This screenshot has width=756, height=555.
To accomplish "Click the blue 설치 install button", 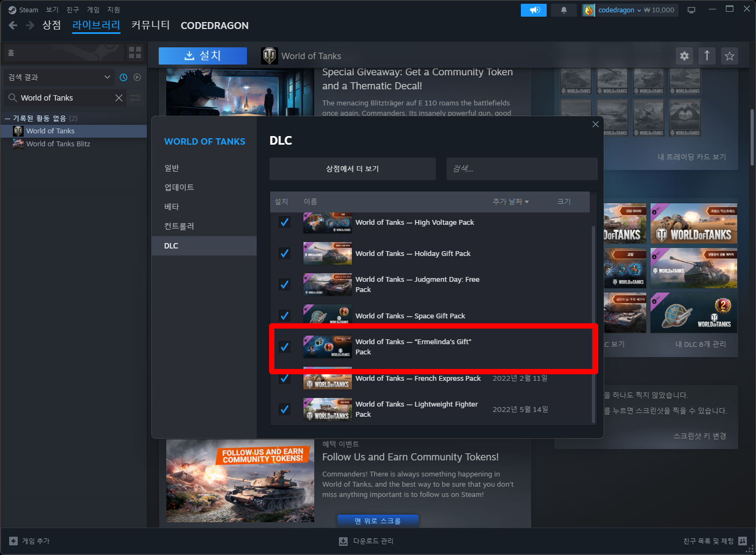I will coord(203,56).
